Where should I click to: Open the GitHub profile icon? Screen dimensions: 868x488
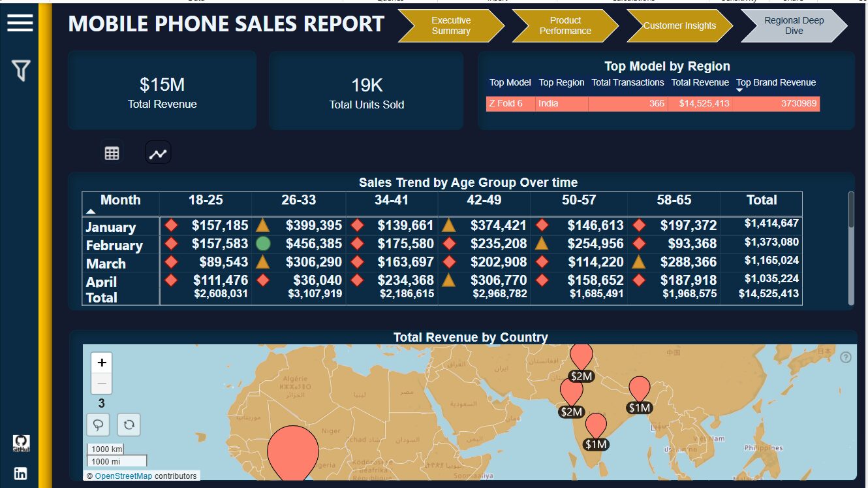pos(21,443)
